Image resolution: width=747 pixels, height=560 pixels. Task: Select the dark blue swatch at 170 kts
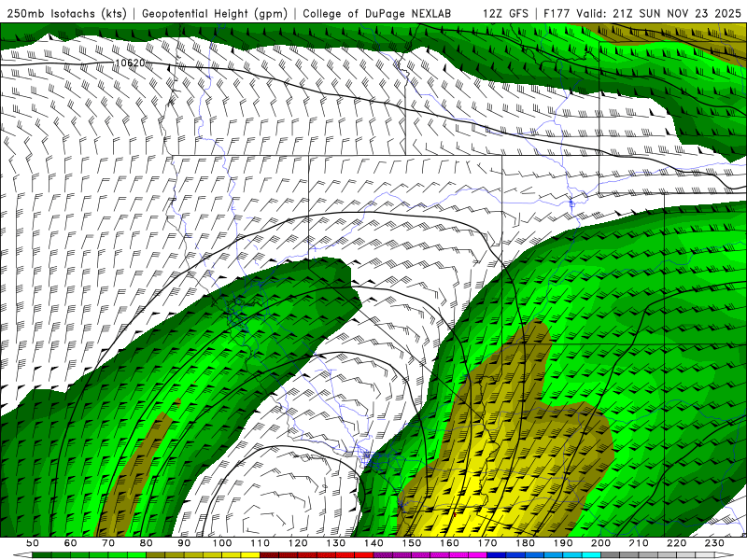click(x=497, y=555)
